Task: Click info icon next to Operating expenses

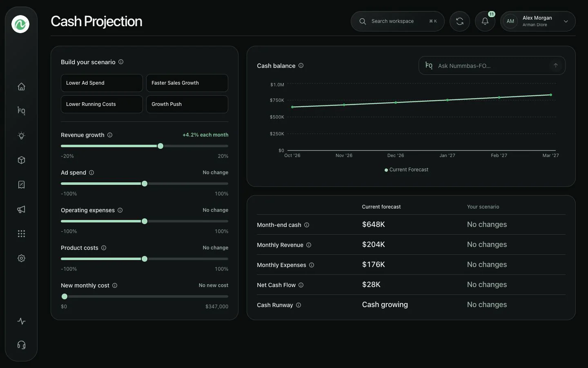Action: click(120, 210)
